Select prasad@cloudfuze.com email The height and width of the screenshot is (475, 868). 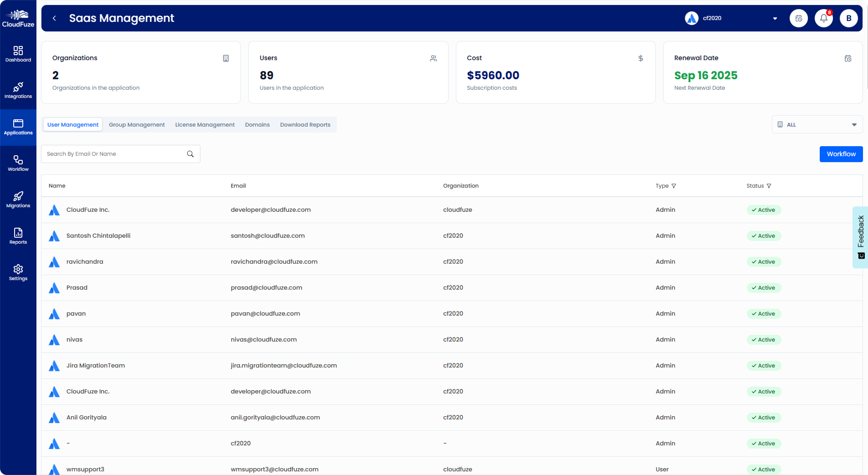click(x=266, y=288)
